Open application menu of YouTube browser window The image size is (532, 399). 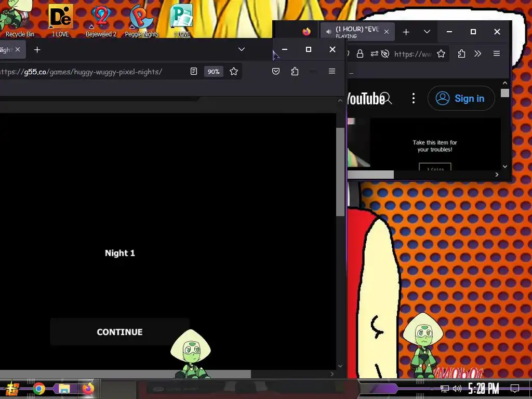pyautogui.click(x=496, y=54)
